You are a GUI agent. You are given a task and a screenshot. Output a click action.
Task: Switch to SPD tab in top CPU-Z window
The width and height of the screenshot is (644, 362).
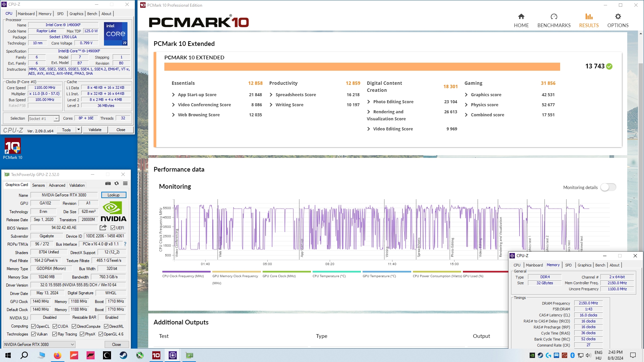(x=60, y=14)
